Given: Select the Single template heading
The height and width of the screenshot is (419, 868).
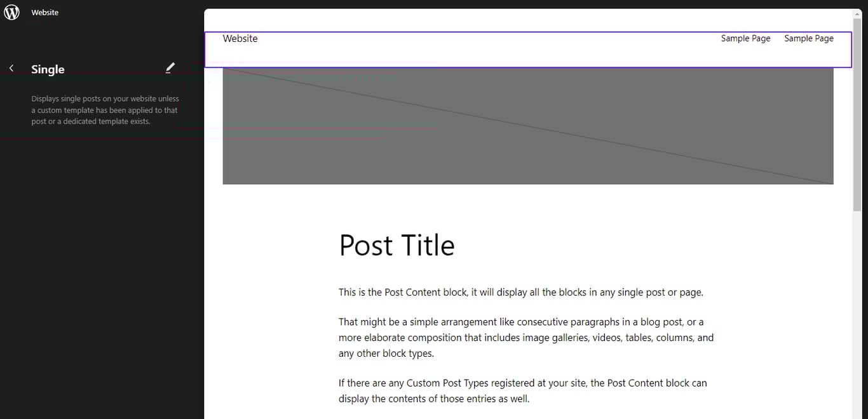Looking at the screenshot, I should [48, 69].
